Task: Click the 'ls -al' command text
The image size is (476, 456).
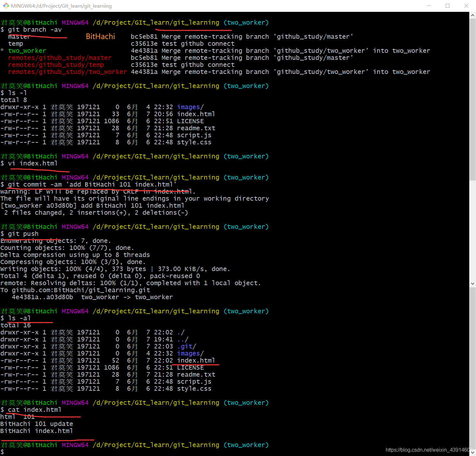Action: point(20,318)
